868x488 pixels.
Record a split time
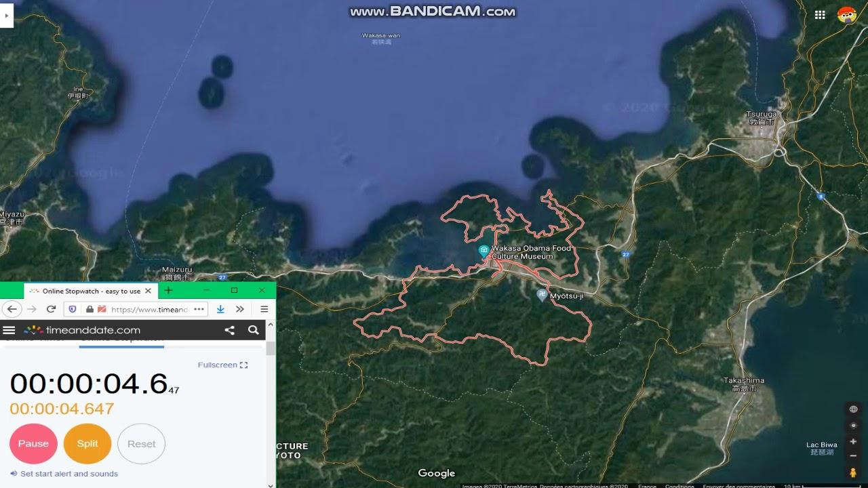click(87, 444)
